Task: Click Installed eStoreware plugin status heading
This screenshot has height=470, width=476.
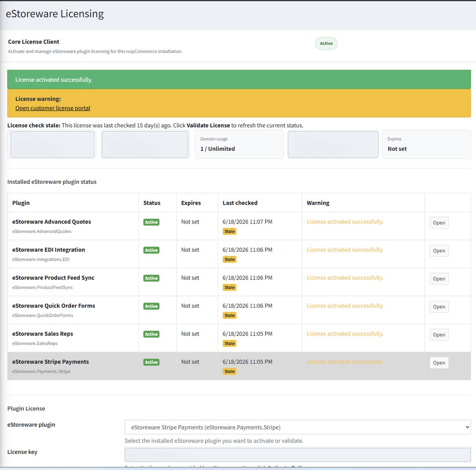Action: coord(52,182)
